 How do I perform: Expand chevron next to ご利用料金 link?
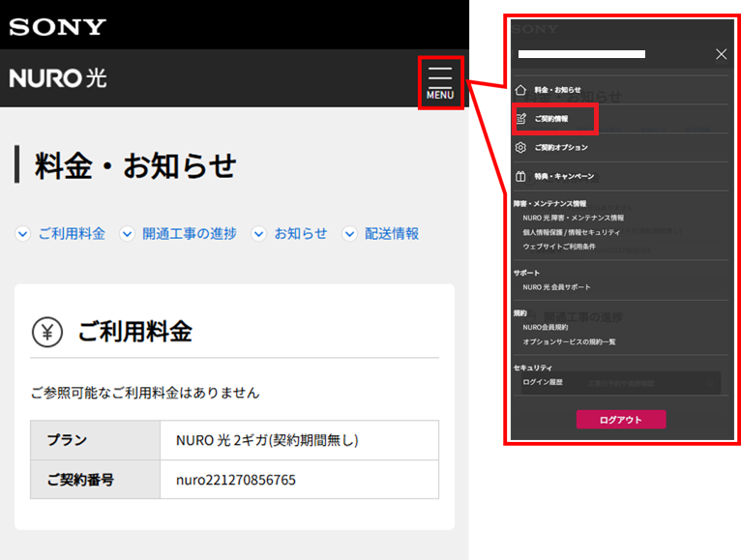[22, 233]
